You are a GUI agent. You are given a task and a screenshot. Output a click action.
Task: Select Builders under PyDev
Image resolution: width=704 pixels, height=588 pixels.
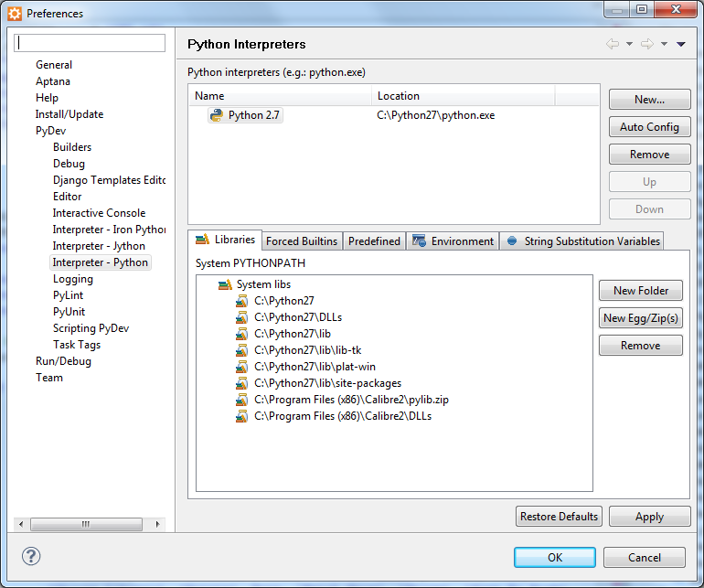pos(72,147)
